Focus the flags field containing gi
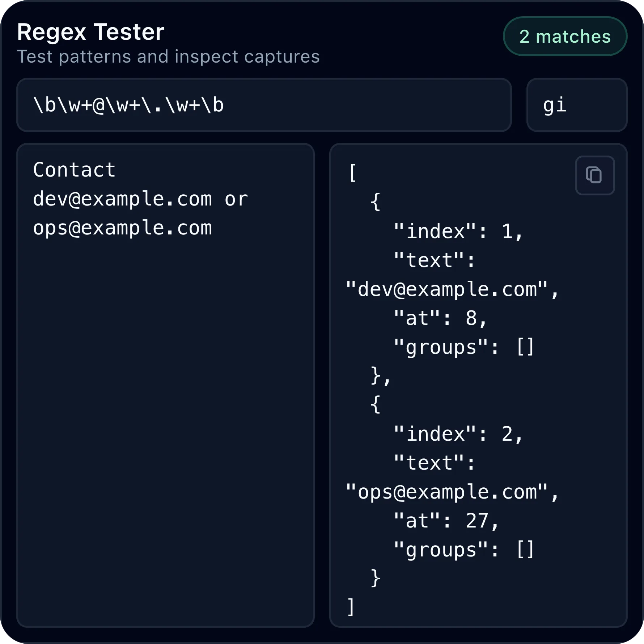The width and height of the screenshot is (644, 644). point(577,105)
